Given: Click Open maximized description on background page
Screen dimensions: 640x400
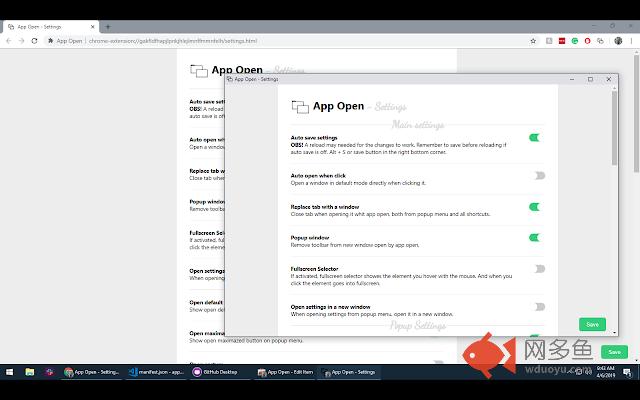Looking at the screenshot, I should click(246, 340).
